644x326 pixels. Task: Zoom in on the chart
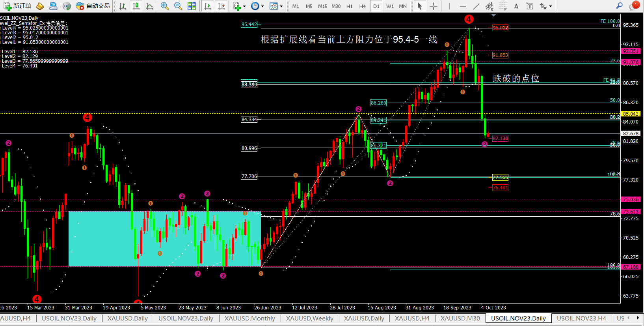click(x=165, y=6)
